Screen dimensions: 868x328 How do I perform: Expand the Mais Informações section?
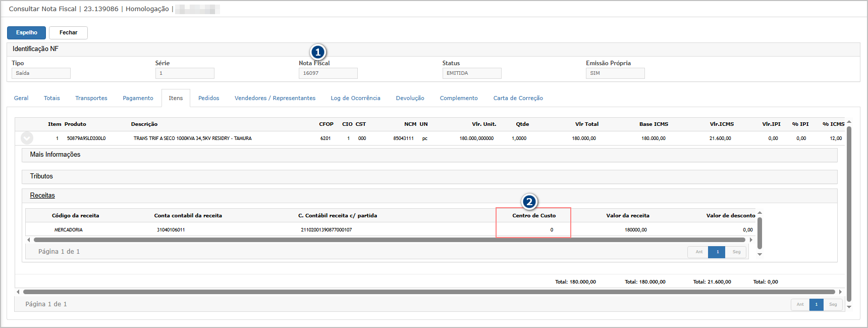pos(429,155)
